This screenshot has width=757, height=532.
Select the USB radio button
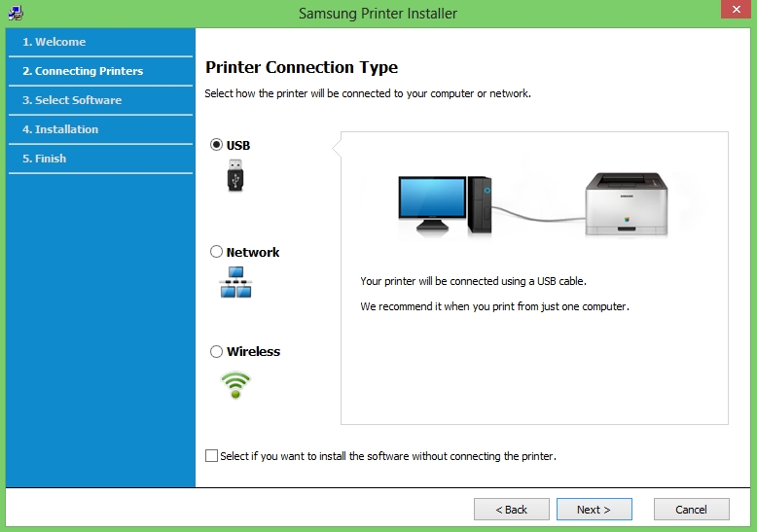pyautogui.click(x=216, y=145)
